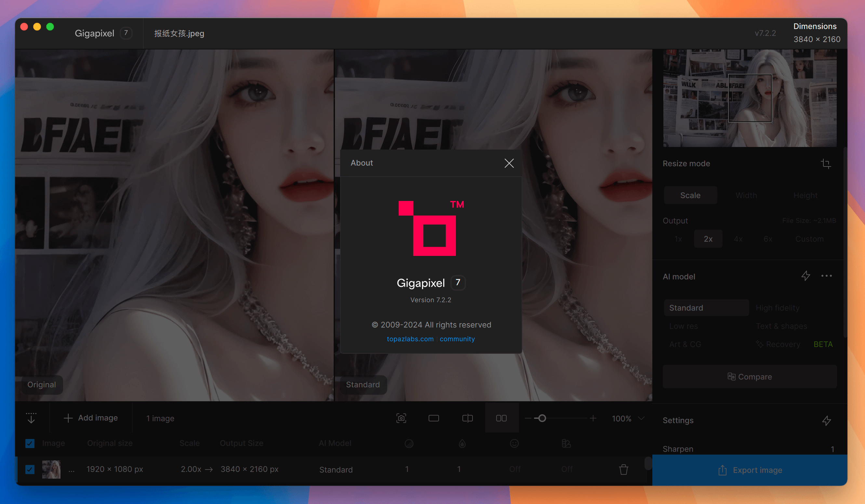Switch to side-by-side view layout icon
Viewport: 865px width, 504px height.
(x=501, y=418)
